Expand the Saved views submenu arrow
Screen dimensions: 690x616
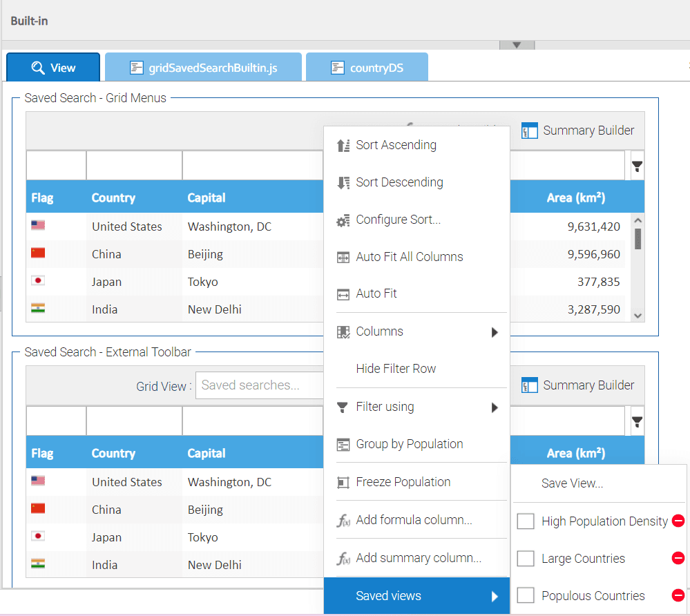[x=495, y=596]
